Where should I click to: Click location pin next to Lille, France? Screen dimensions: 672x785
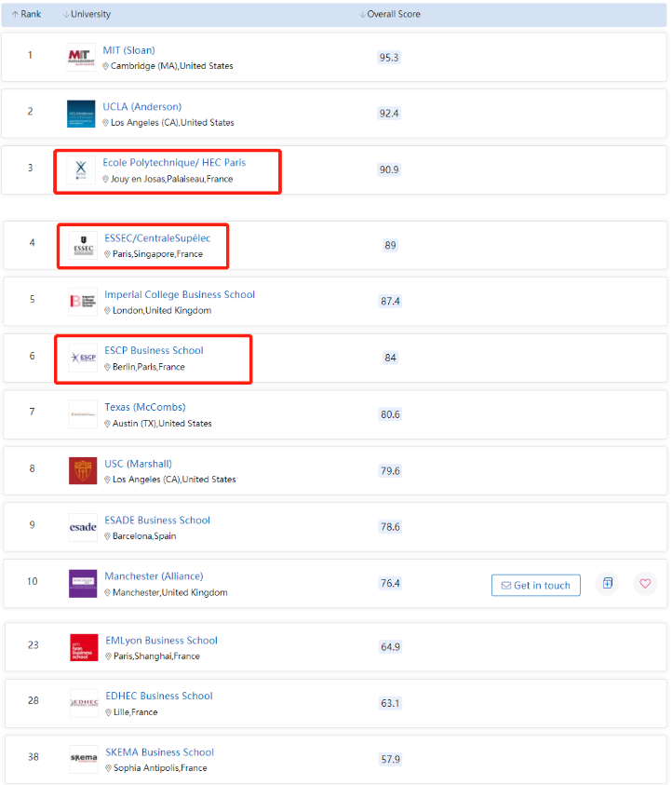coord(109,712)
